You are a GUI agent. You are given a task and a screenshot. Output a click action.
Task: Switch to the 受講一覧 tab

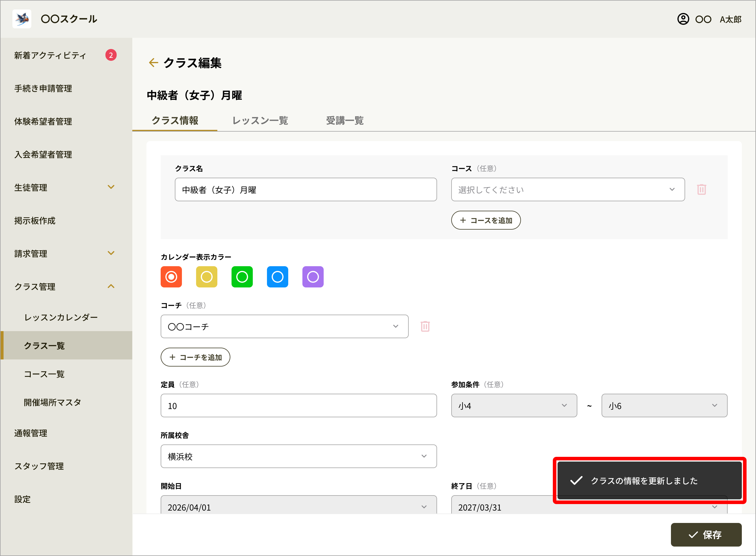click(x=345, y=120)
